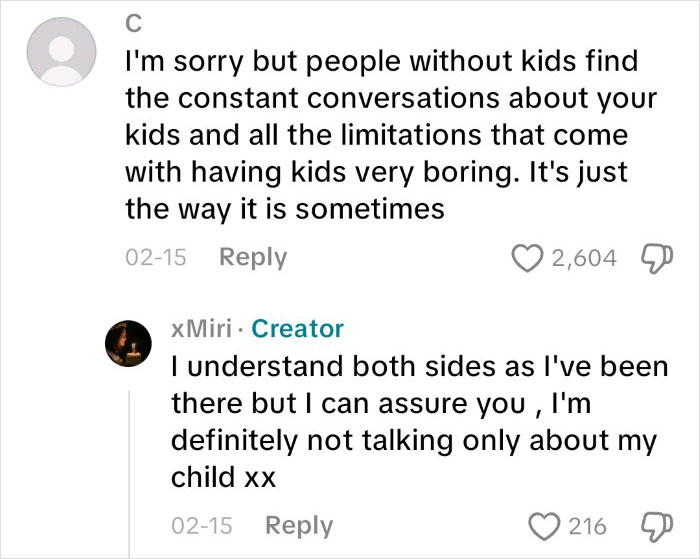This screenshot has width=700, height=559.
Task: Reply to xMiri's creator response
Action: coord(300,525)
